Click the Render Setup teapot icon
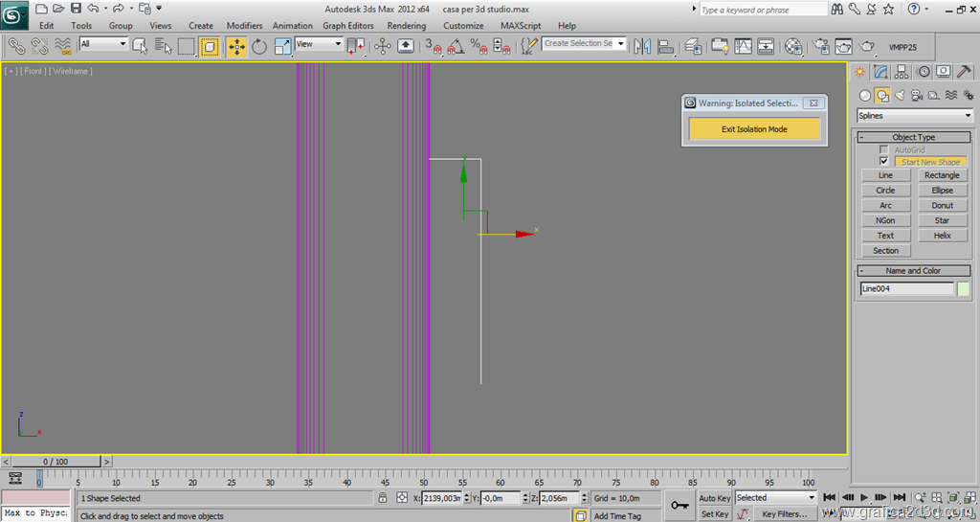 click(820, 46)
